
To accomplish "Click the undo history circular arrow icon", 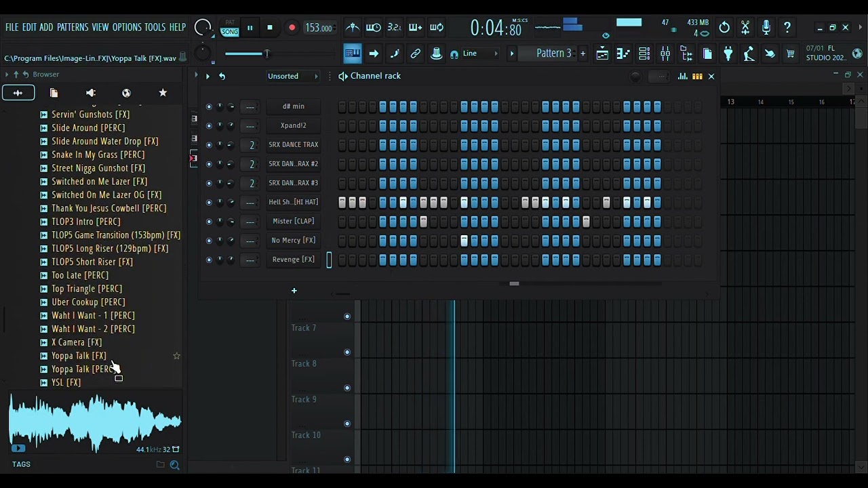I will 724,28.
